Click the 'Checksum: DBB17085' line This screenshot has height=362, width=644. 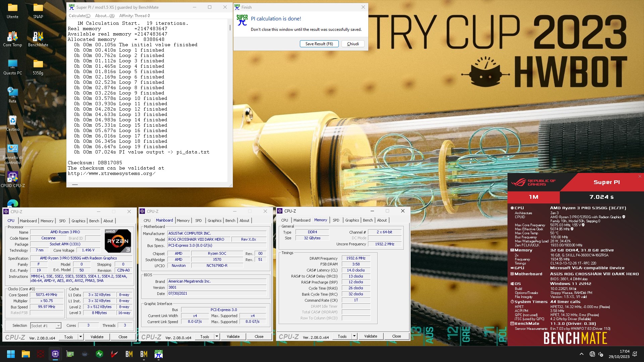click(x=95, y=163)
